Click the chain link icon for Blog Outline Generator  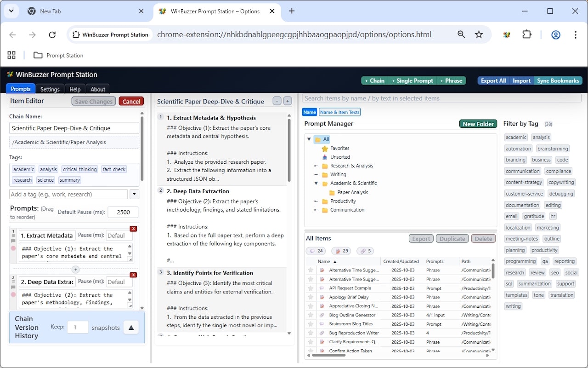coord(322,315)
